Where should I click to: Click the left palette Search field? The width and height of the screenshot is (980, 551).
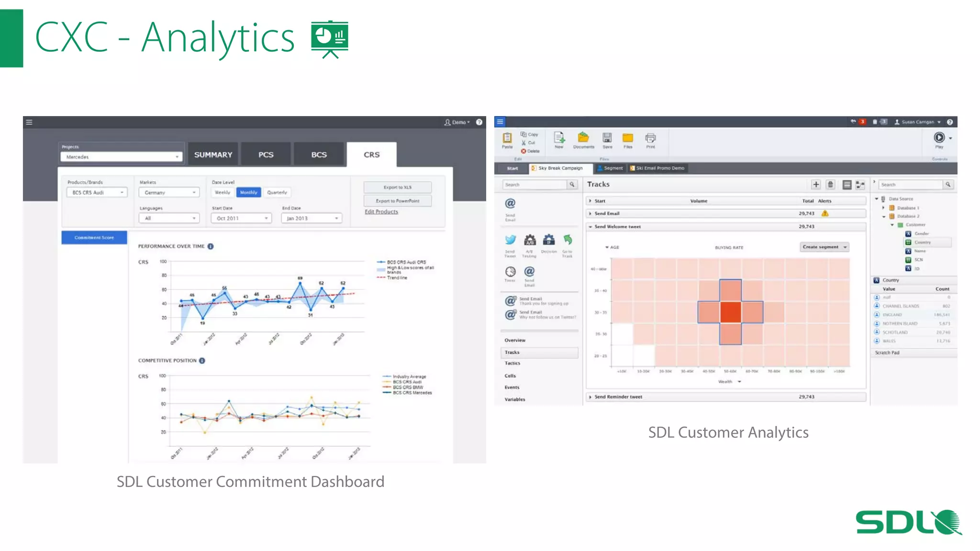(535, 185)
